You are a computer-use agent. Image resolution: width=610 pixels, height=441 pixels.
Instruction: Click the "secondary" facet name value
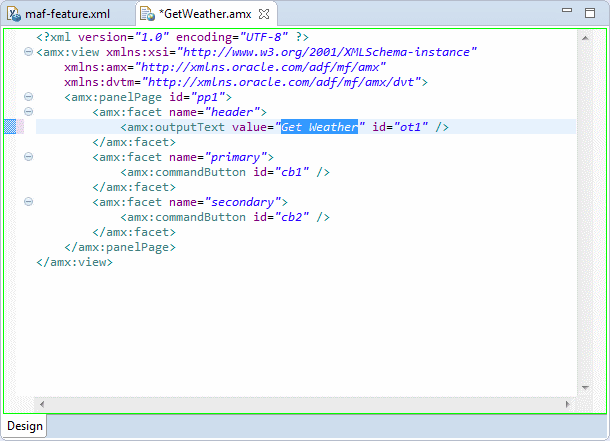click(x=242, y=202)
